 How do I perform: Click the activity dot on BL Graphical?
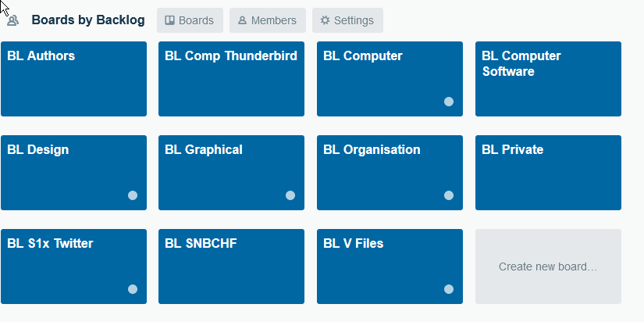290,195
